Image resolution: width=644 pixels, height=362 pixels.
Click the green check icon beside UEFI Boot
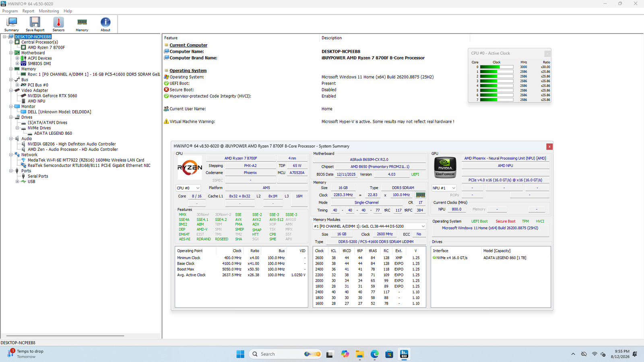pyautogui.click(x=166, y=83)
